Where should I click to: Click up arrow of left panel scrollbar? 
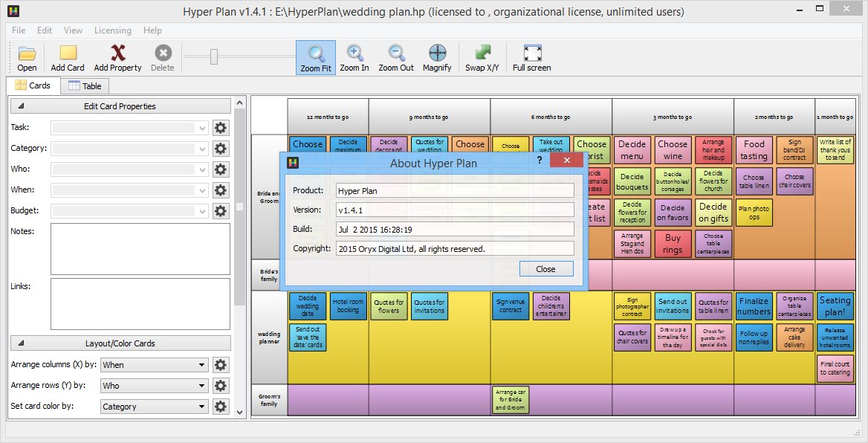(240, 103)
